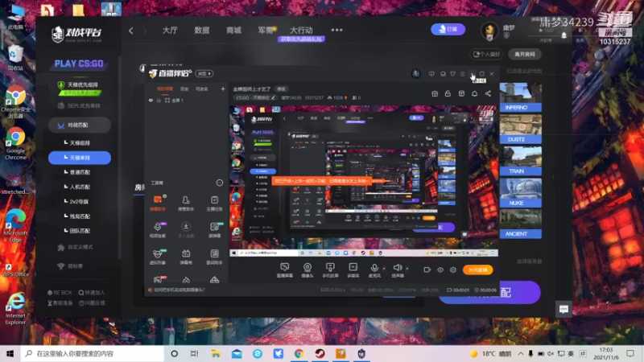
Task: Open the 视频连麦 tool icon
Action: click(x=157, y=230)
